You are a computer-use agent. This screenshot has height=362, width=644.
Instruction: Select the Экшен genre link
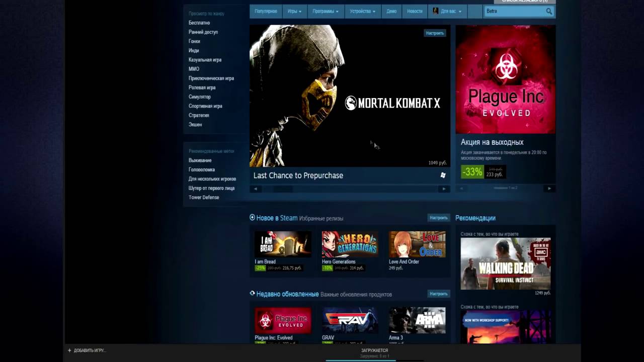(x=195, y=125)
